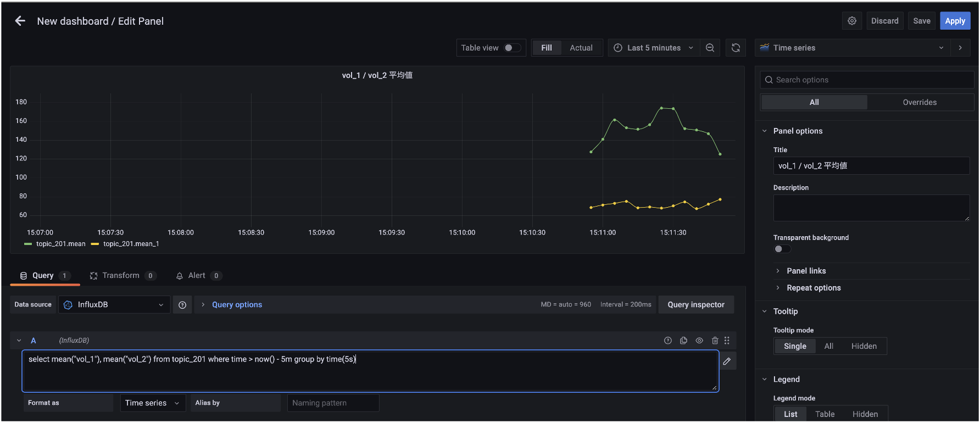Enable Transparent background switch
The height and width of the screenshot is (423, 980).
(x=782, y=249)
